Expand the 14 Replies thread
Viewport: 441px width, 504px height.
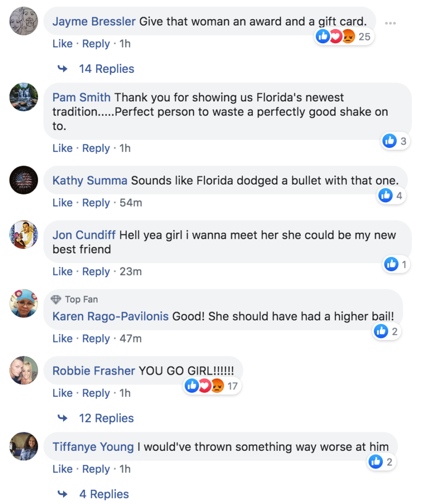(x=106, y=69)
